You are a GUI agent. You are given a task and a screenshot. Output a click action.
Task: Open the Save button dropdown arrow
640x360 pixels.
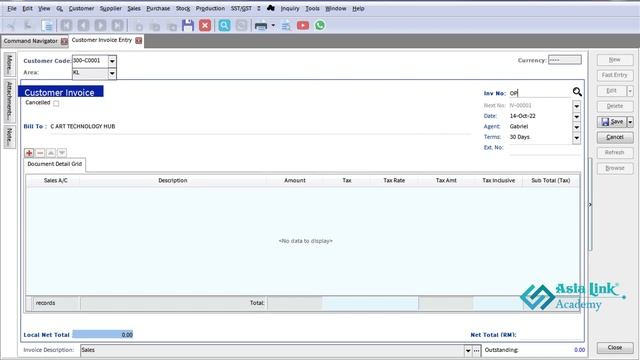click(x=630, y=122)
